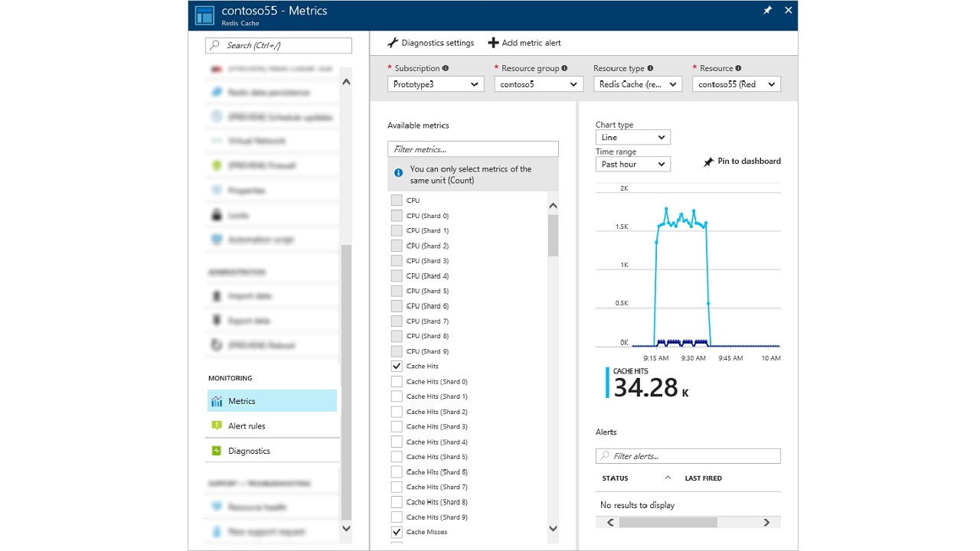
Task: Uncheck the Cache Misses metric
Action: [x=397, y=532]
